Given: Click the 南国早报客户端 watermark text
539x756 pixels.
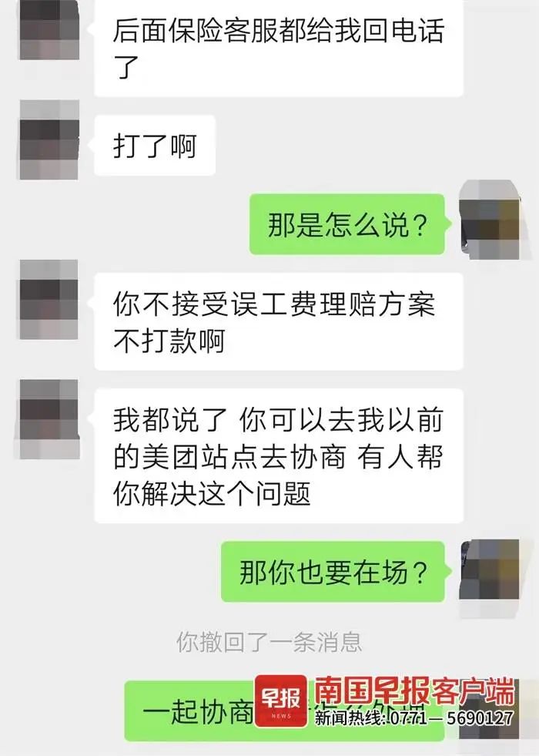Looking at the screenshot, I should coord(414,692).
